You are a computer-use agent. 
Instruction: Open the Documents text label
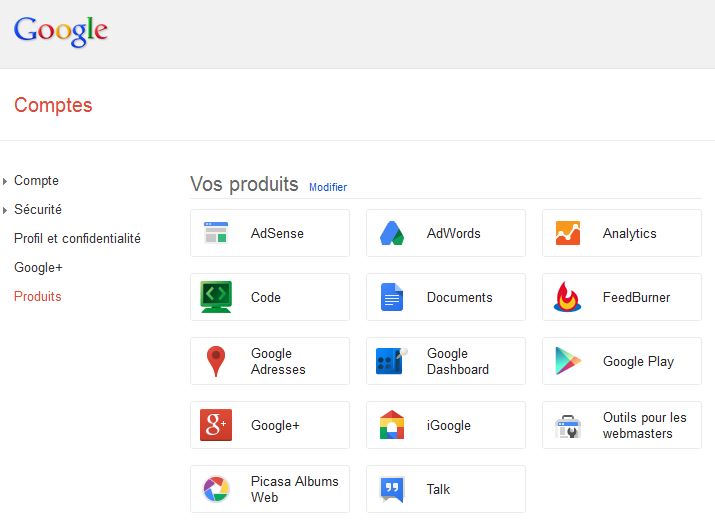coord(460,297)
